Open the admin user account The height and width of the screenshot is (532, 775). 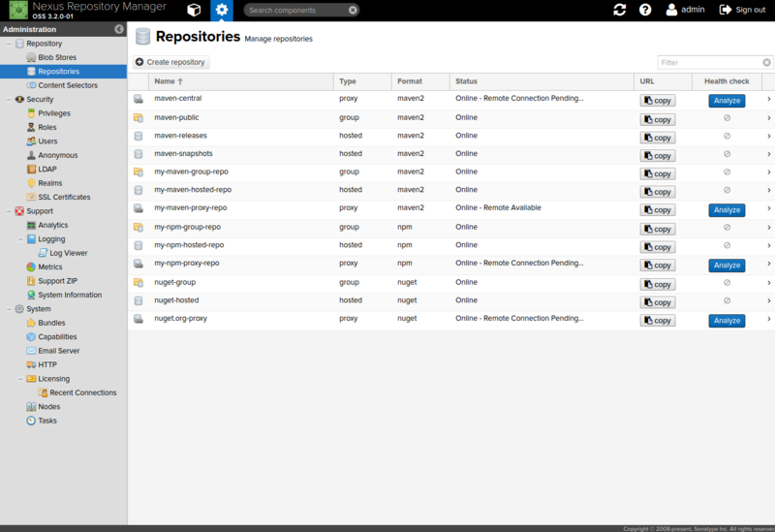click(x=685, y=10)
